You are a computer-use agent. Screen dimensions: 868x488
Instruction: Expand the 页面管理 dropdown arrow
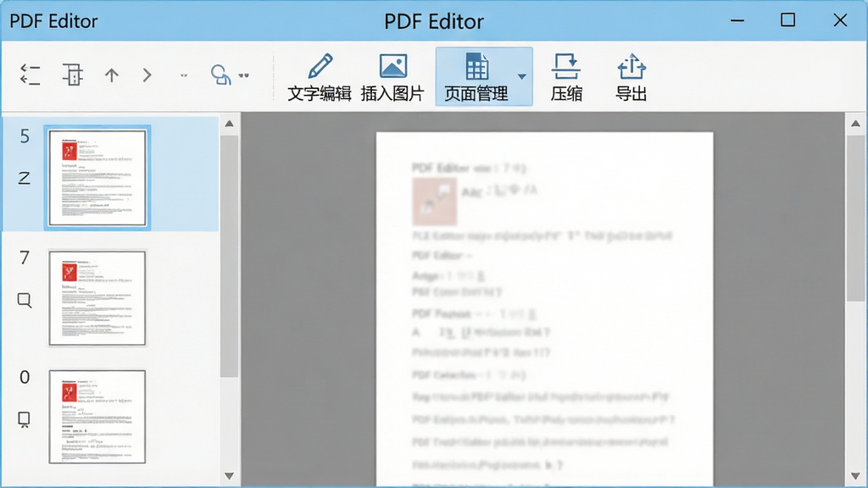pos(522,76)
